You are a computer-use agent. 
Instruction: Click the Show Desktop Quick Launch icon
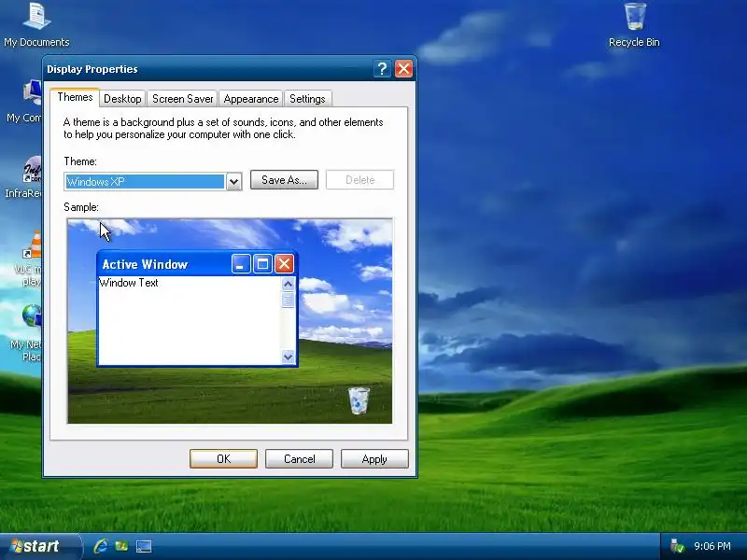click(x=144, y=546)
